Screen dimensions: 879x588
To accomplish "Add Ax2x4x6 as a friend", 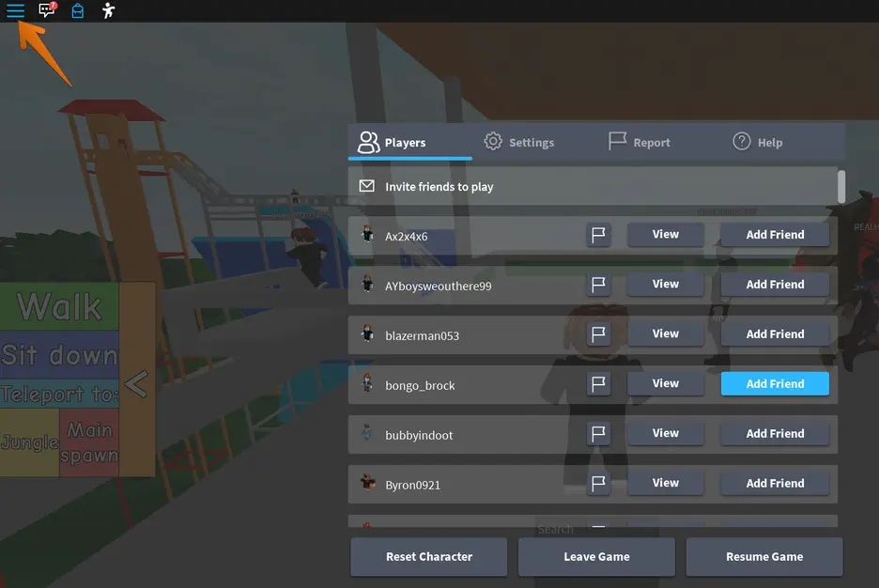I will click(x=775, y=235).
